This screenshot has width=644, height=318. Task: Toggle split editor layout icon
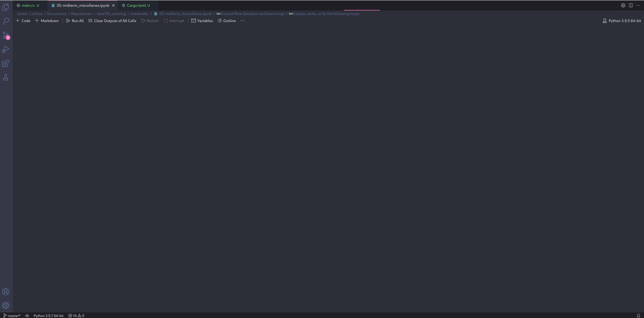[631, 5]
